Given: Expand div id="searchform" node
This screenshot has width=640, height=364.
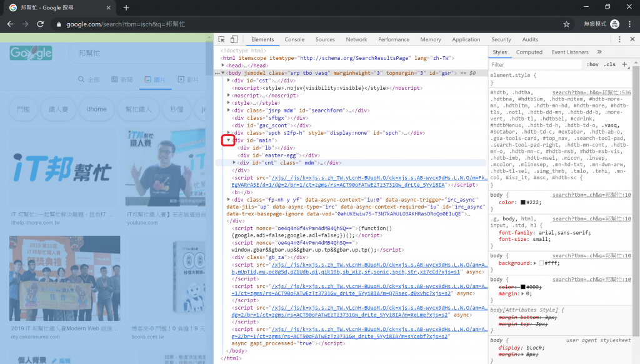Looking at the screenshot, I should point(229,110).
